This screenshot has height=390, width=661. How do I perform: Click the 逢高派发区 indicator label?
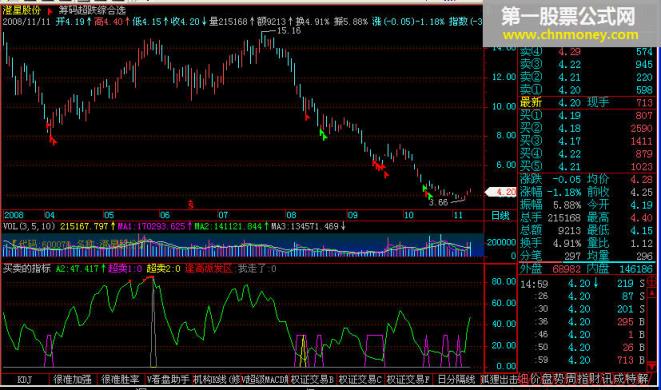(x=208, y=268)
